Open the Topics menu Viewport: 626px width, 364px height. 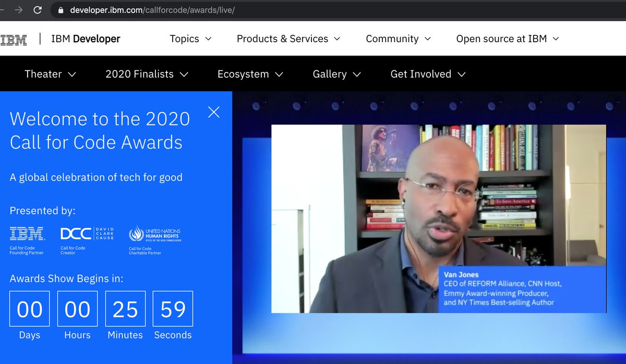190,39
